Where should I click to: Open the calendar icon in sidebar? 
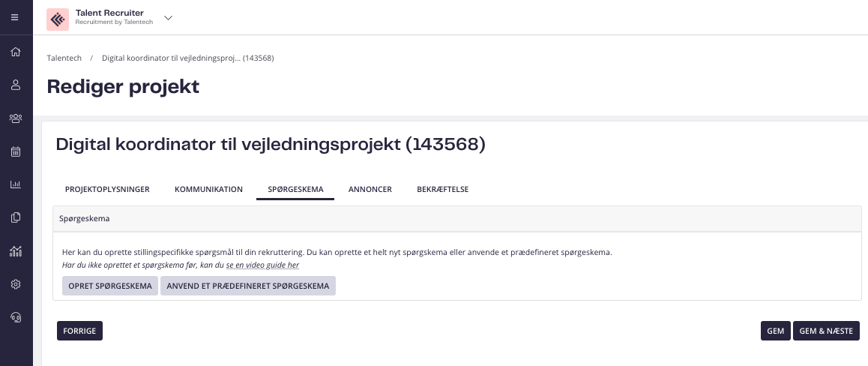click(x=16, y=151)
